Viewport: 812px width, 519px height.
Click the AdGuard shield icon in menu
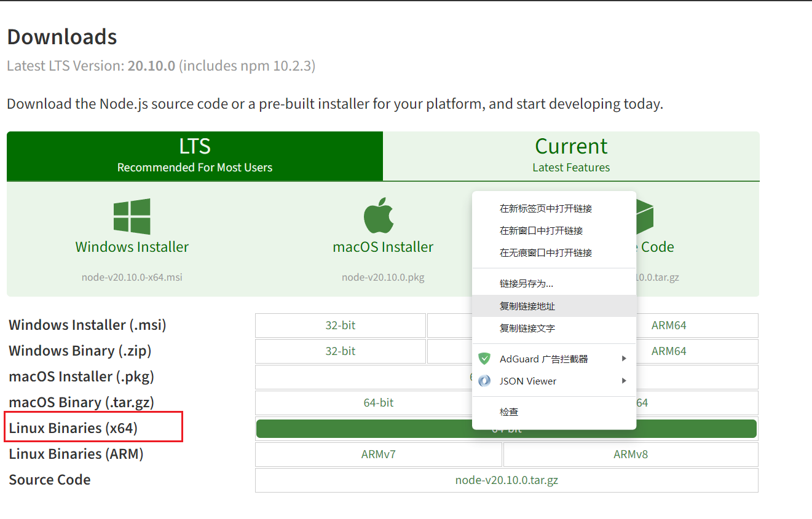tap(484, 359)
